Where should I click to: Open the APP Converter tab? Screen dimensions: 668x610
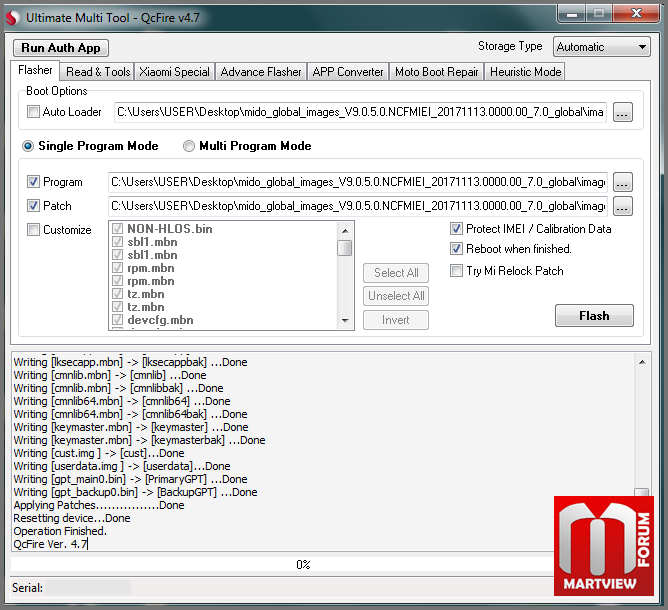(x=348, y=72)
